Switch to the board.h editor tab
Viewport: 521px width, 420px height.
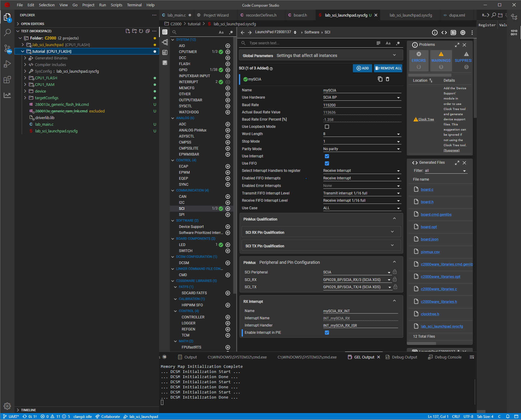pos(300,15)
